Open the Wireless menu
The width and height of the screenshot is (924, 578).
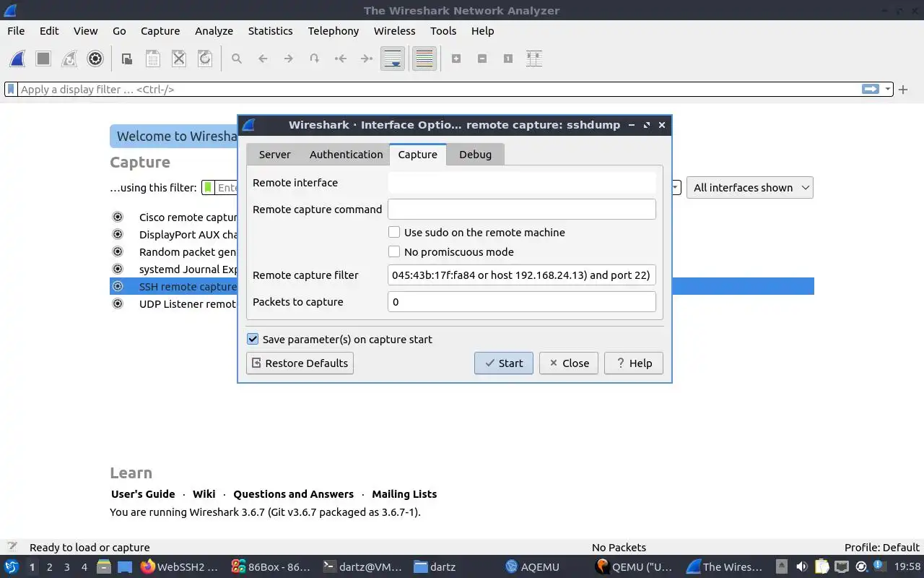tap(394, 31)
